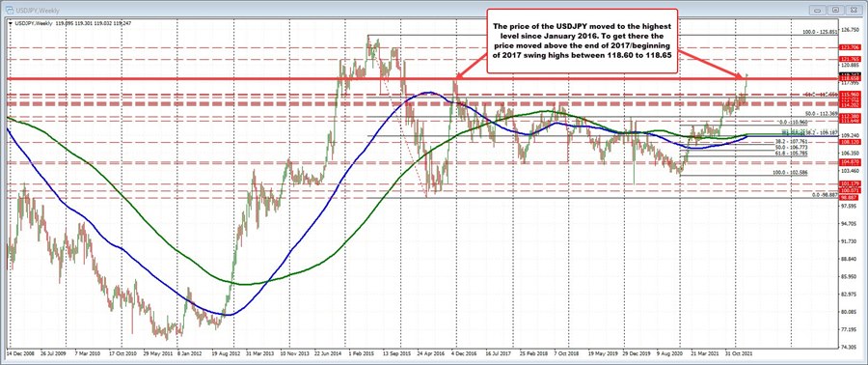Select the 0.0 - 98.887 Fibonacci label
The width and height of the screenshot is (868, 365).
click(x=826, y=195)
